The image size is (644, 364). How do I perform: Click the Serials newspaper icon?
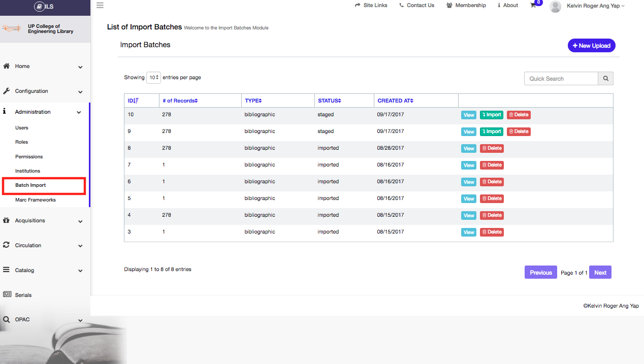tap(7, 295)
